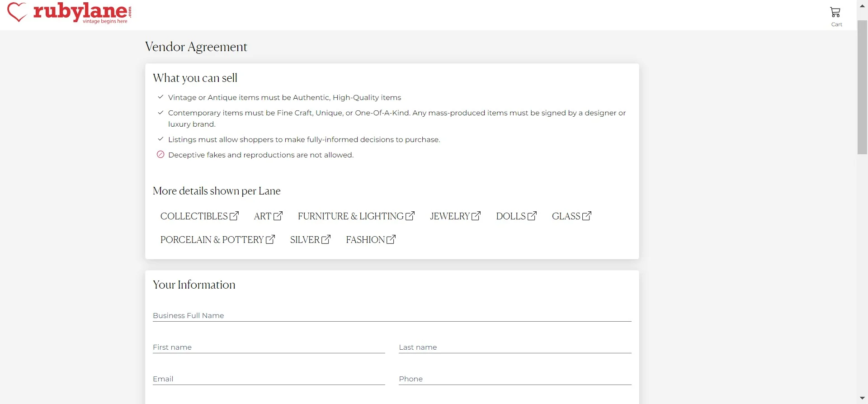Click "Deceptive fakes and reproductions are not allowed."
This screenshot has height=404, width=868.
(261, 155)
